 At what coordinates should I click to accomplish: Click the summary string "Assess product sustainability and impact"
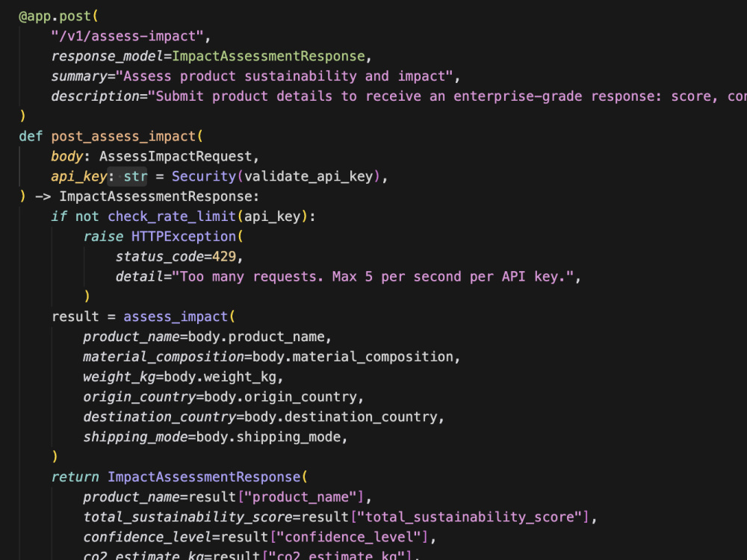click(x=285, y=76)
